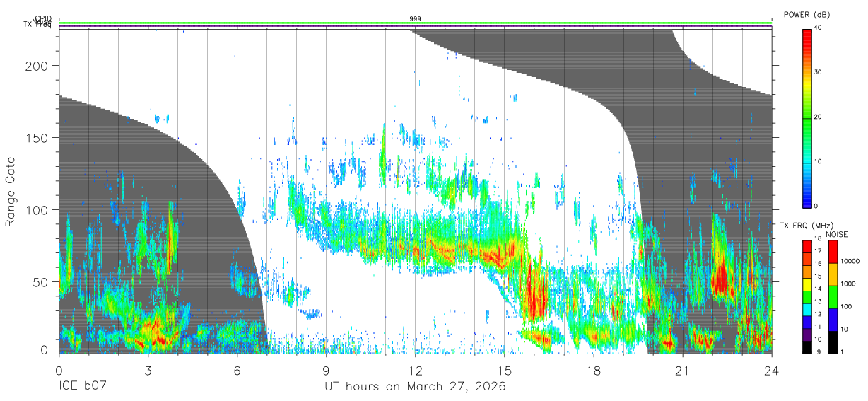Click the 18 hour tick label on the x-axis
The image size is (868, 401).
(594, 371)
